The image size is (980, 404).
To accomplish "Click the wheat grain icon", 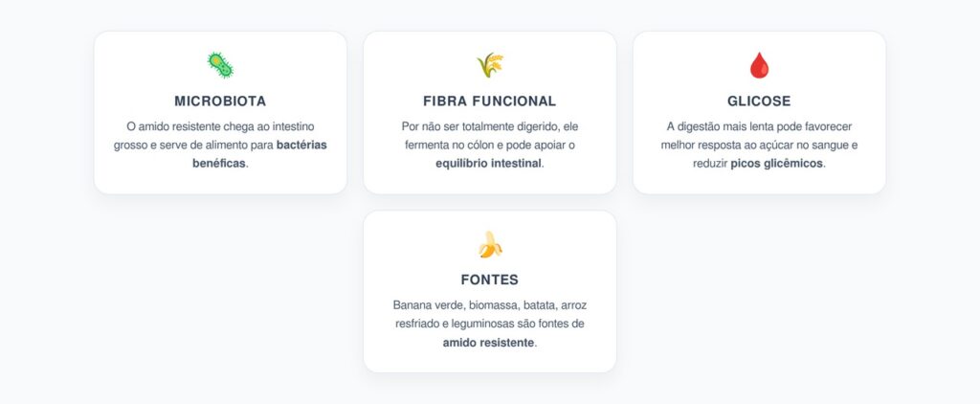I will (x=489, y=65).
